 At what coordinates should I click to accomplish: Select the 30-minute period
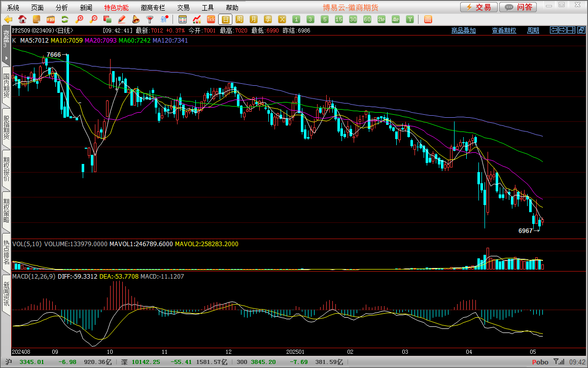coord(353,19)
